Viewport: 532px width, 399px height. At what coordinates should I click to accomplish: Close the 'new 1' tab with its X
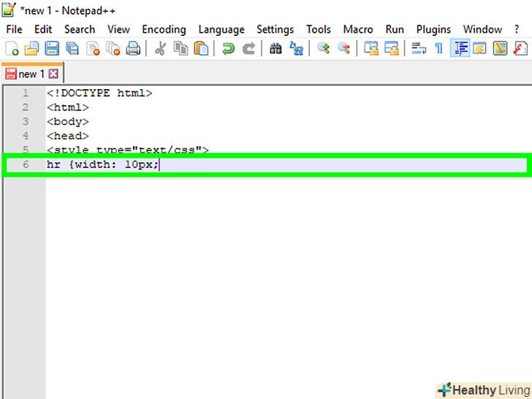point(53,74)
